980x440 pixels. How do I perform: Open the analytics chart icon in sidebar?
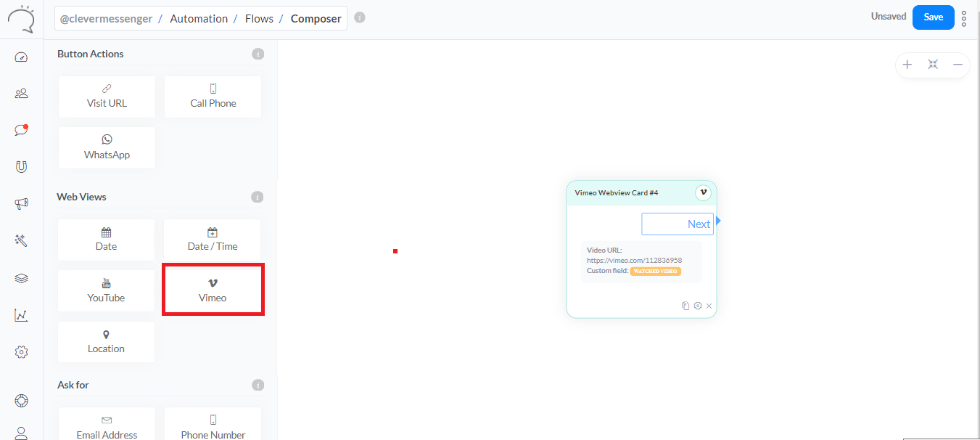21,315
